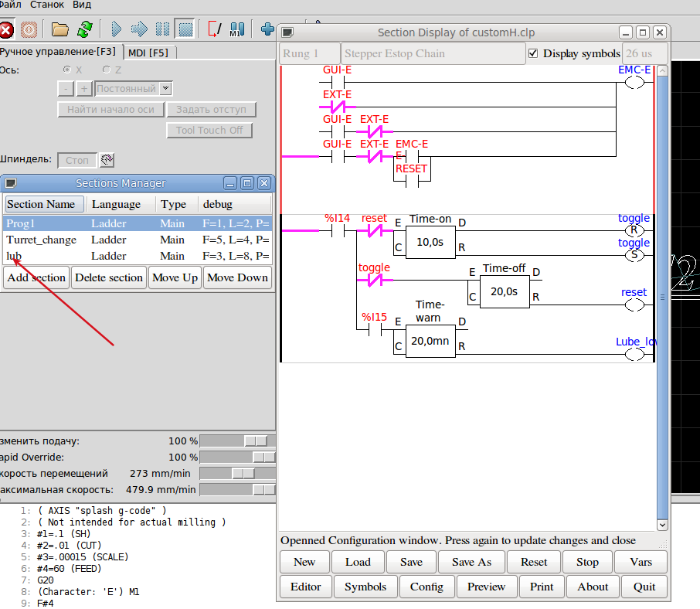
Task: Reload the current file
Action: tap(84, 29)
